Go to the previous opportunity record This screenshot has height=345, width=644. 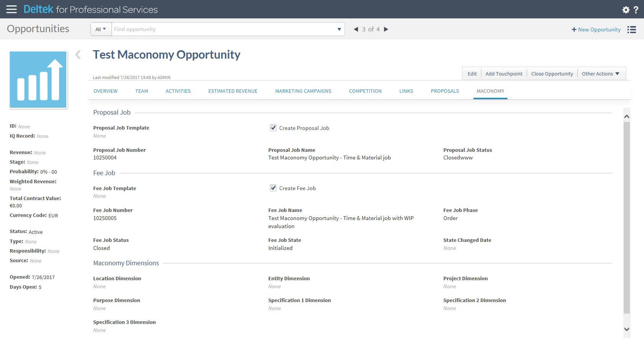tap(356, 29)
